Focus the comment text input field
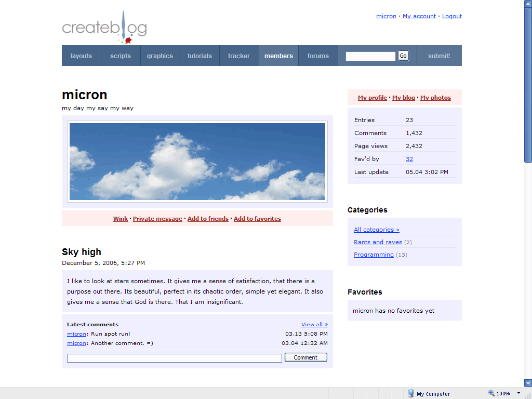This screenshot has width=532, height=399. pos(175,358)
